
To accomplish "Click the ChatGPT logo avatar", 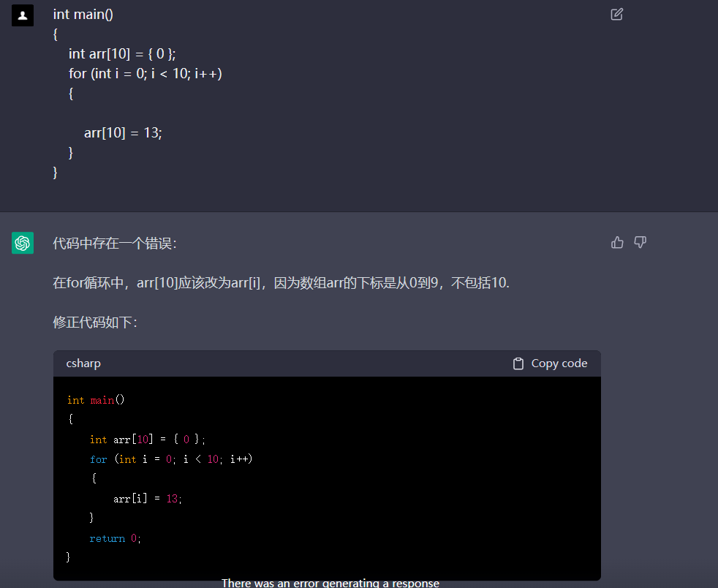I will coord(23,243).
